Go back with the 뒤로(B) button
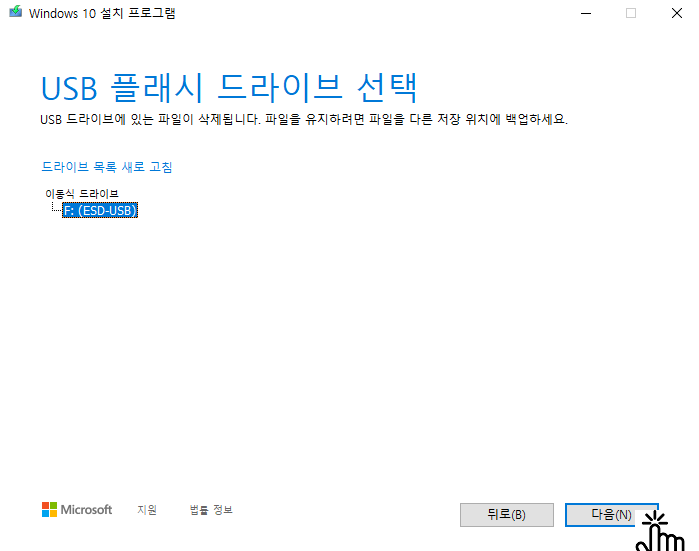699x551 pixels. click(507, 515)
